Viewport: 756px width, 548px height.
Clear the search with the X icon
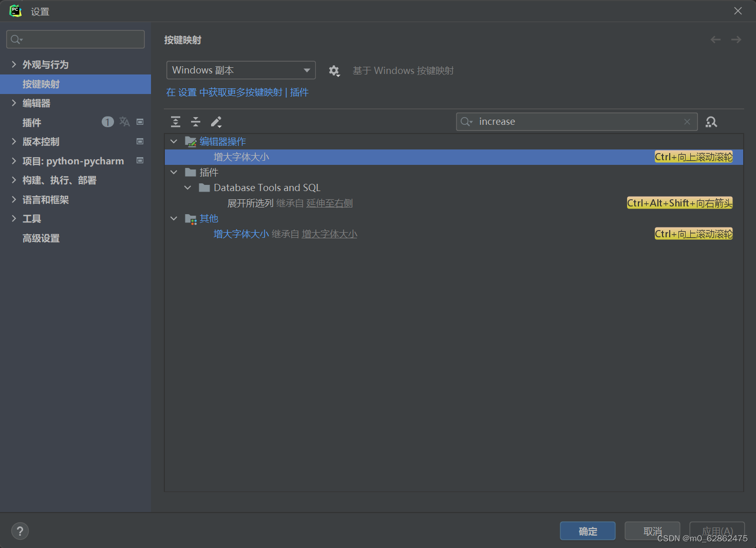[687, 122]
